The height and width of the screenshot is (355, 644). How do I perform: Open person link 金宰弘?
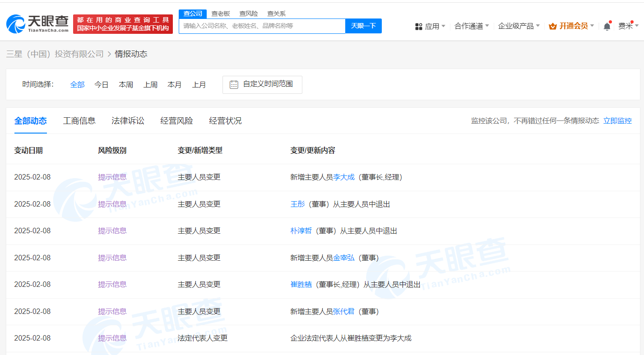click(x=344, y=258)
